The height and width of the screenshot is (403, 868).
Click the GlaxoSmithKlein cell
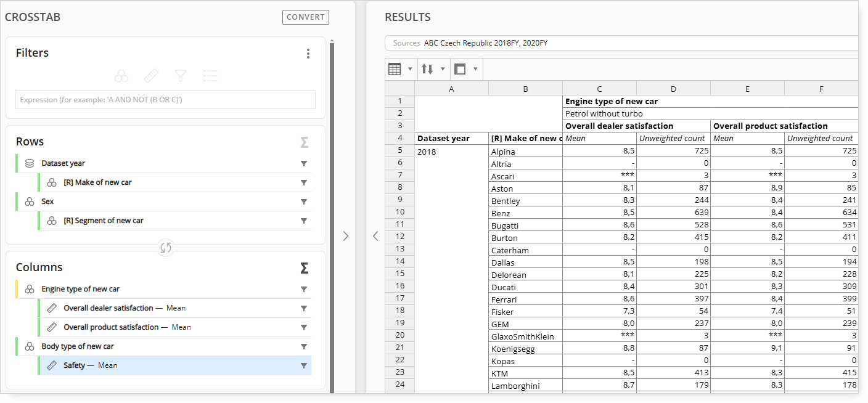tap(525, 336)
